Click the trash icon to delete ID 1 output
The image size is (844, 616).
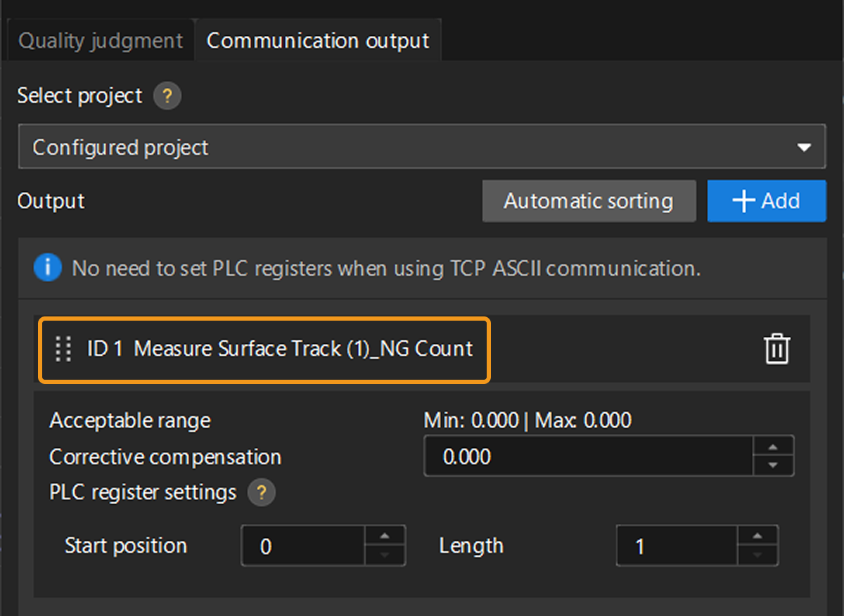(777, 349)
